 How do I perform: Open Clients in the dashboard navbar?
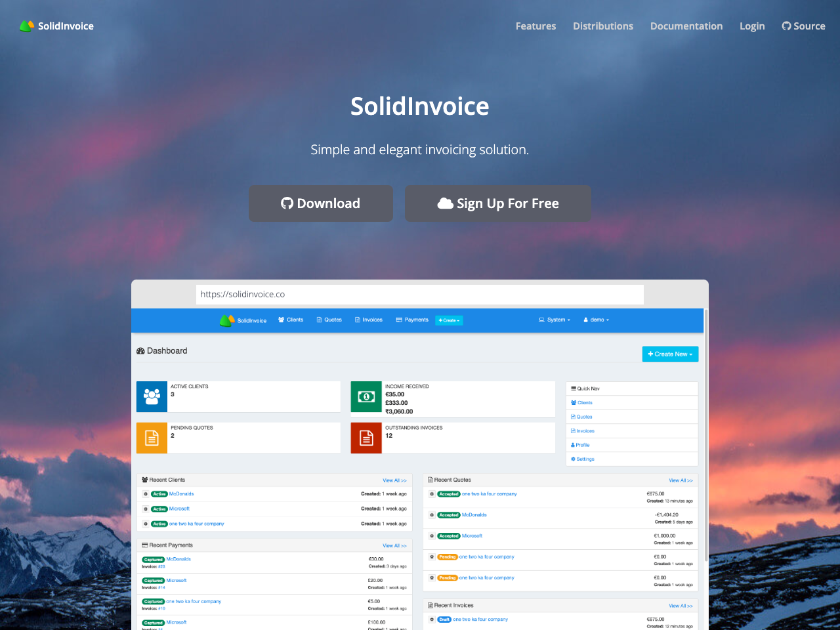tap(291, 320)
